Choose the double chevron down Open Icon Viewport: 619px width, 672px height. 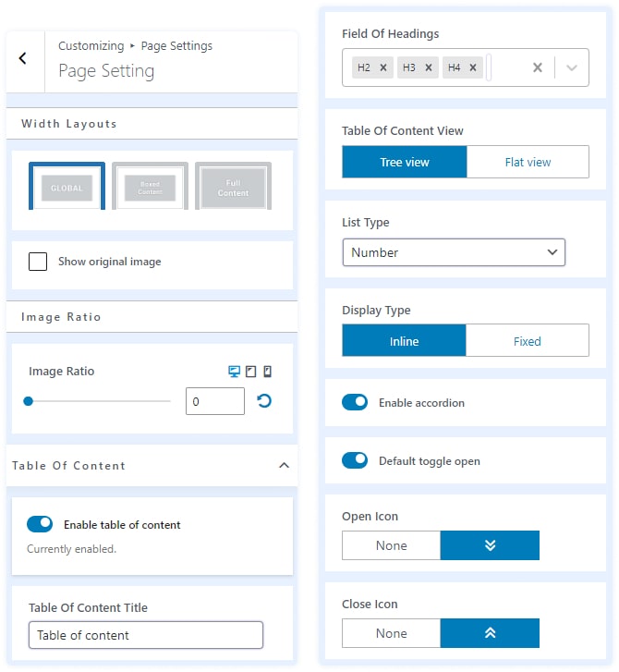[490, 545]
